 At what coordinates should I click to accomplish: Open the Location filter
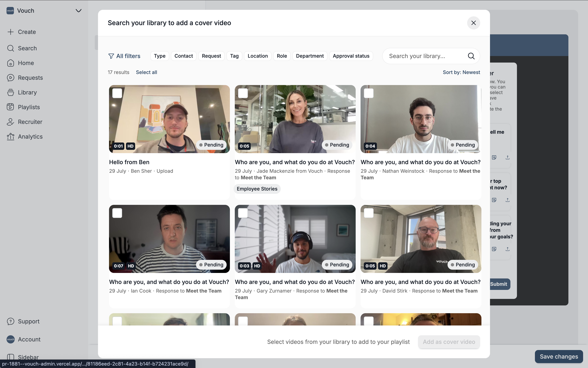click(257, 56)
